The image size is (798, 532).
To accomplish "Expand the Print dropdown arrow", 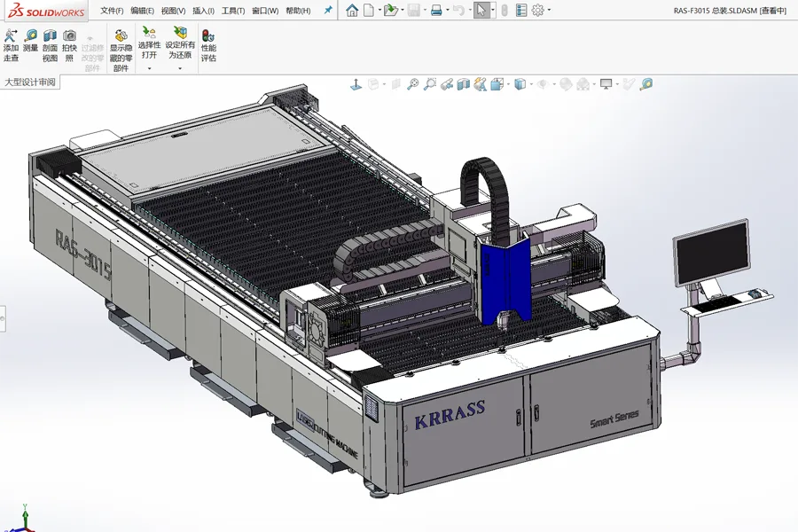I will point(448,10).
